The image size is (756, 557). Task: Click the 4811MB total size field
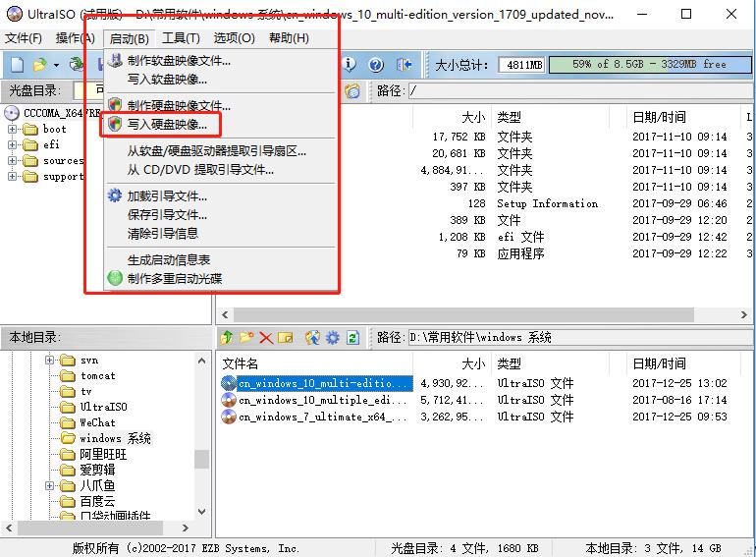tap(521, 64)
